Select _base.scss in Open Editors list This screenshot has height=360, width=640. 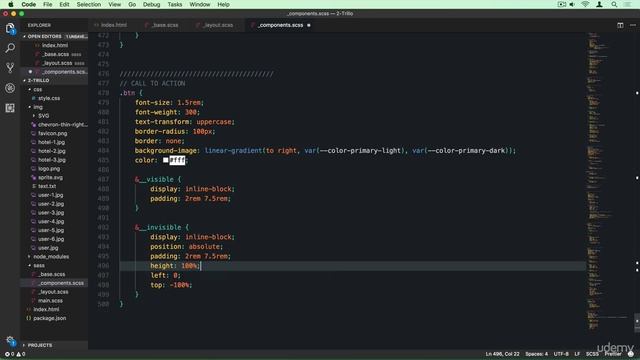coord(57,54)
